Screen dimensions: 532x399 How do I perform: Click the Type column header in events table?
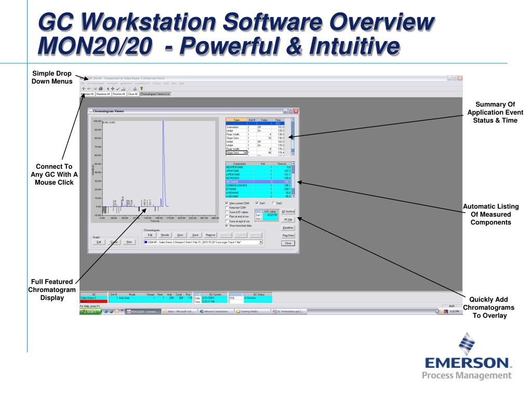[236, 120]
